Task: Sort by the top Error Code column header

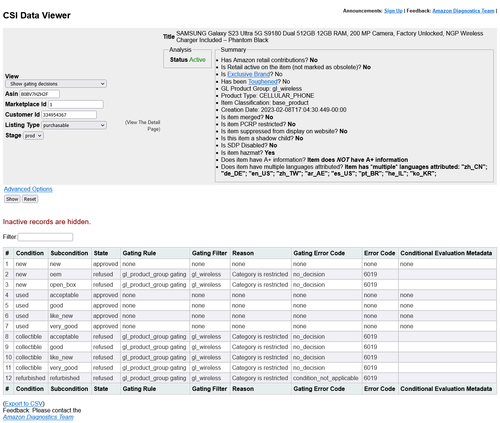Action: coord(379,253)
